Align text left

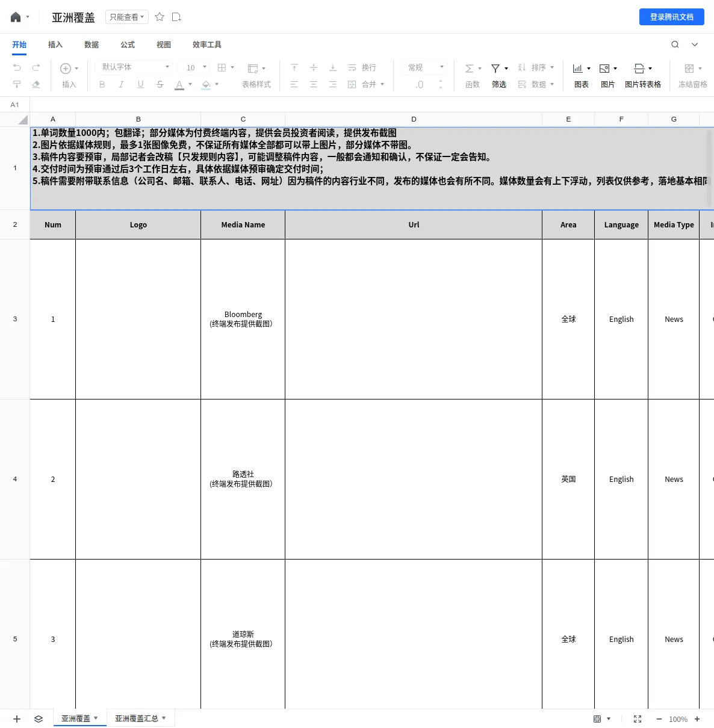click(x=294, y=84)
